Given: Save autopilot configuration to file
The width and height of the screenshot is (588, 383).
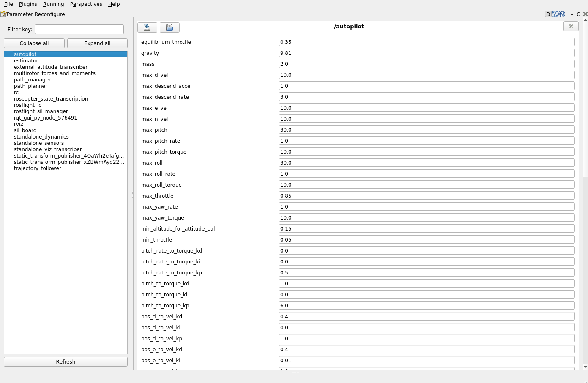Looking at the screenshot, I should tap(170, 27).
